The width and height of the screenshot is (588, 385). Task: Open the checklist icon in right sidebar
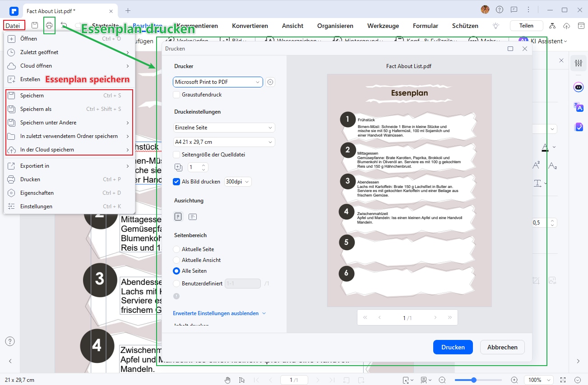[x=579, y=127]
